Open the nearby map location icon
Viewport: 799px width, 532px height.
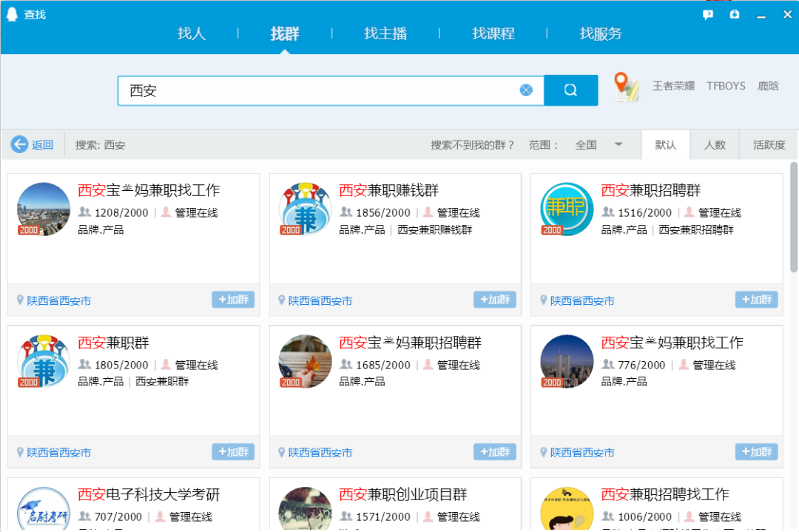626,87
